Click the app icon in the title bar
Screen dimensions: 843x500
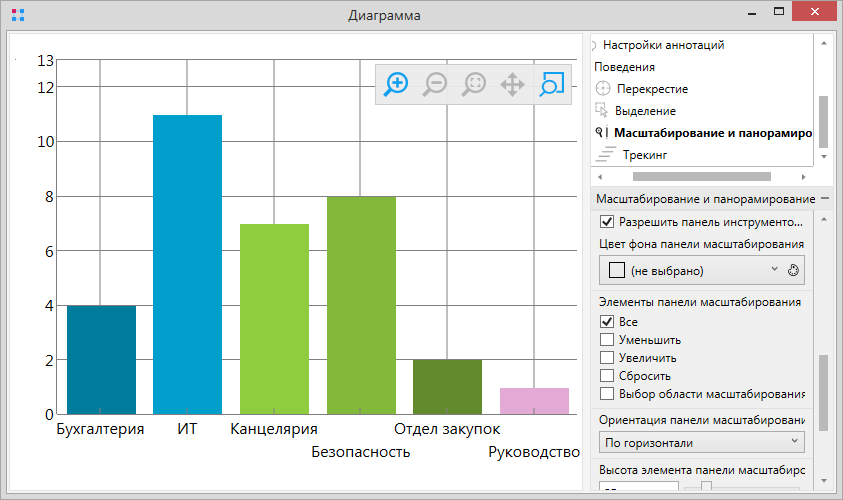coord(17,15)
